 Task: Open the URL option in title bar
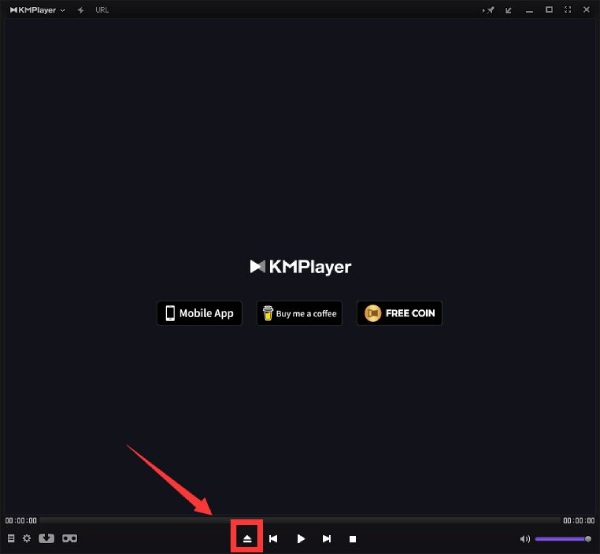(102, 10)
